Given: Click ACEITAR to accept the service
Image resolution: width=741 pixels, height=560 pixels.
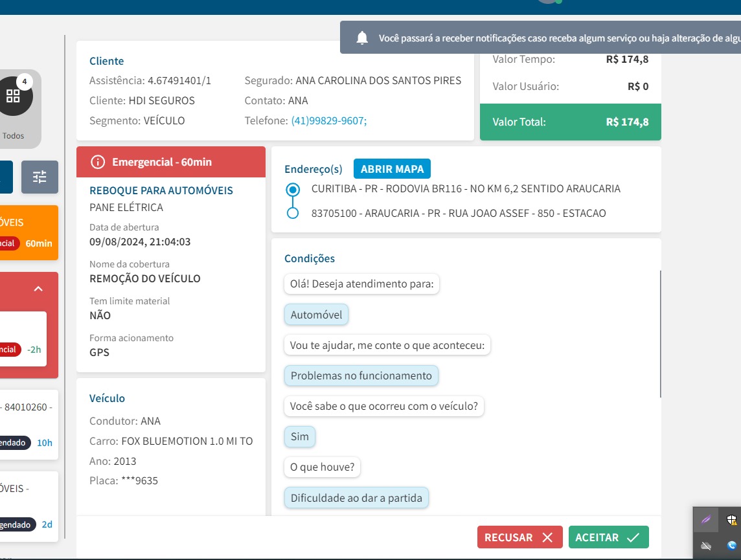Looking at the screenshot, I should click(609, 537).
